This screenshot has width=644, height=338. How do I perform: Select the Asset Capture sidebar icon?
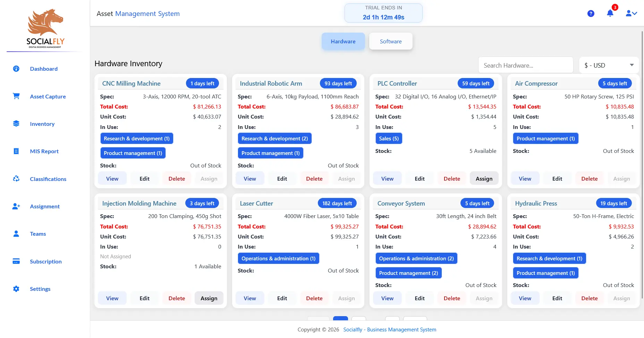(x=16, y=96)
